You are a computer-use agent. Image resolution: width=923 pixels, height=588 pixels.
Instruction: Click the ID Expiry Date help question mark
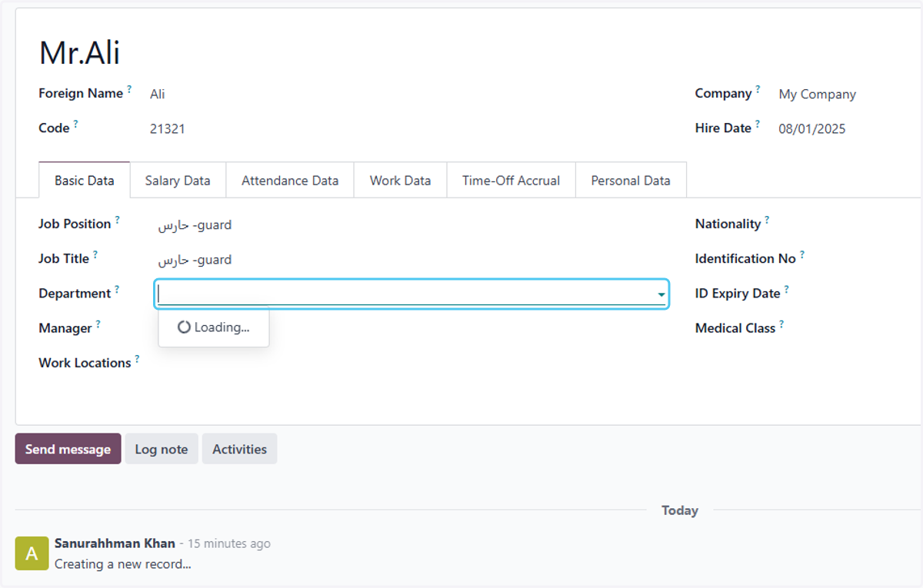(x=786, y=289)
